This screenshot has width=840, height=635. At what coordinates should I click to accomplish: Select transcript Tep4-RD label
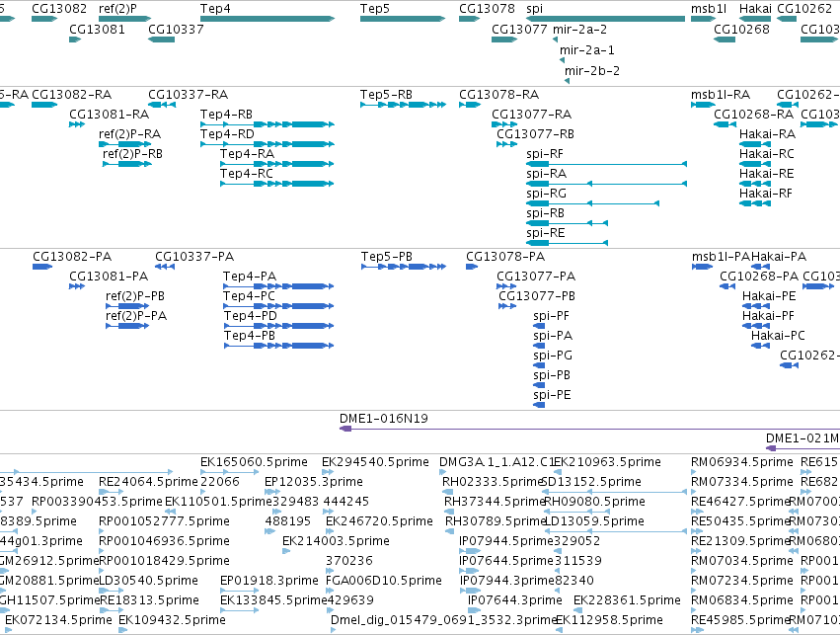coord(227,134)
